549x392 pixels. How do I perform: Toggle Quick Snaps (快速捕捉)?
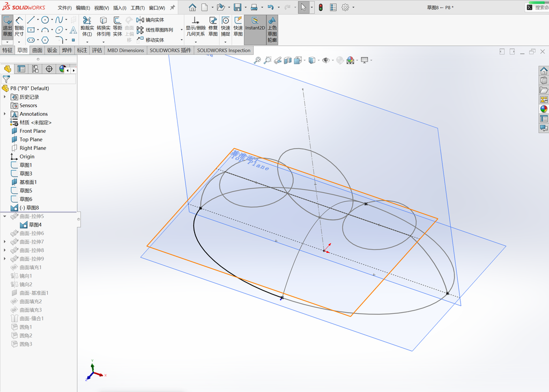pyautogui.click(x=226, y=27)
